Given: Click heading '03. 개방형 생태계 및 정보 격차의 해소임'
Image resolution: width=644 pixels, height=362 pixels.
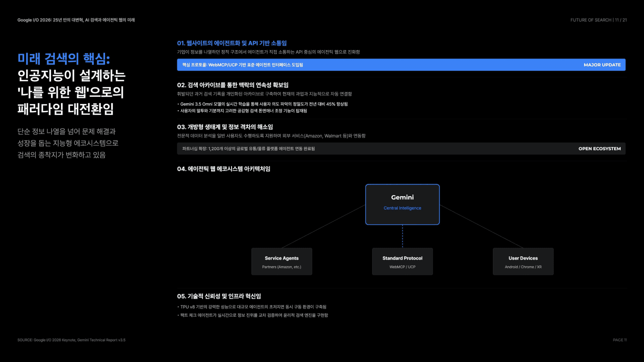Looking at the screenshot, I should pos(225,127).
